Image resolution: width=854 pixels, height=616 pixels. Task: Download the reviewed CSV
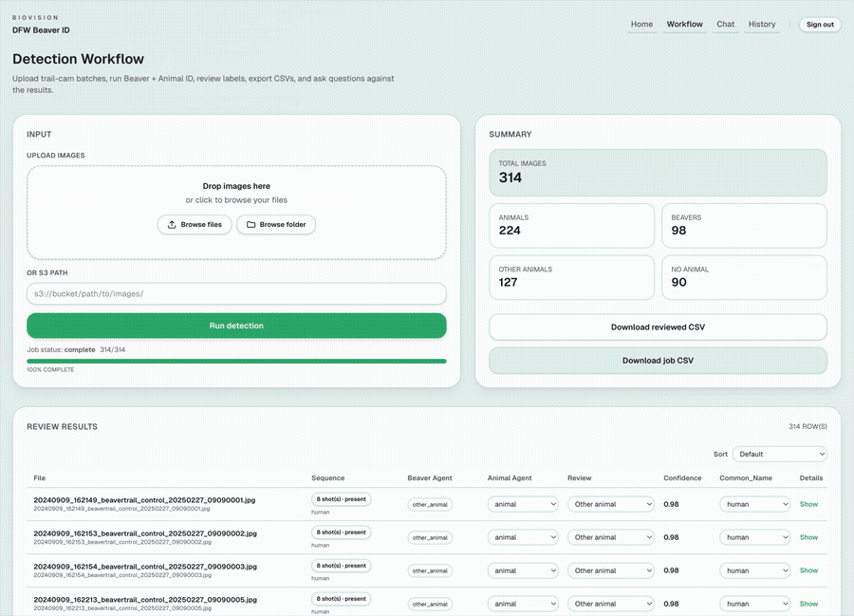tap(658, 327)
